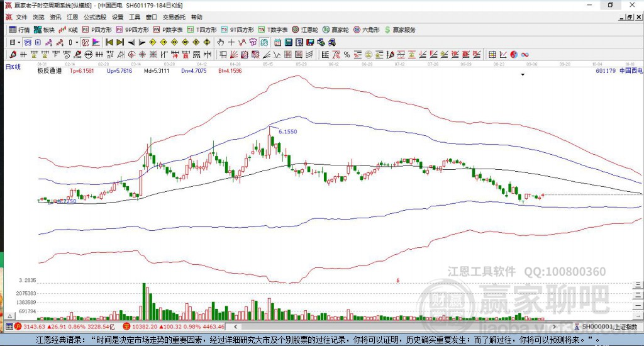
Task: Jump to last bar icon
Action: pyautogui.click(x=120, y=42)
